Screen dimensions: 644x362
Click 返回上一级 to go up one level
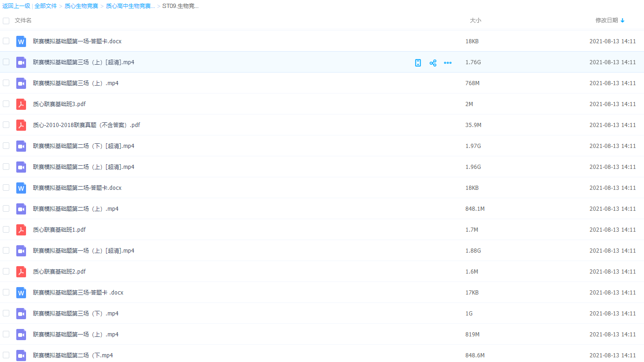tap(16, 6)
